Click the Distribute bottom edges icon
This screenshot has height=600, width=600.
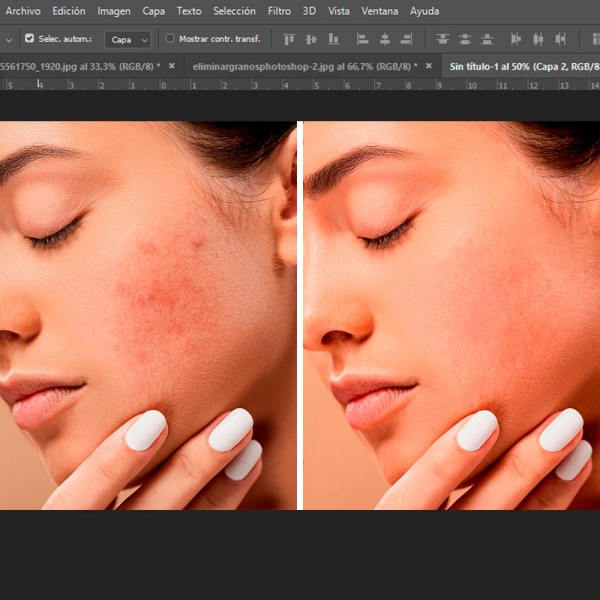(487, 39)
